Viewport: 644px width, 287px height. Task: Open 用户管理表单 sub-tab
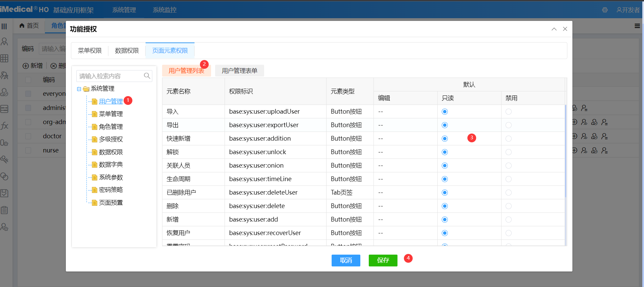239,71
